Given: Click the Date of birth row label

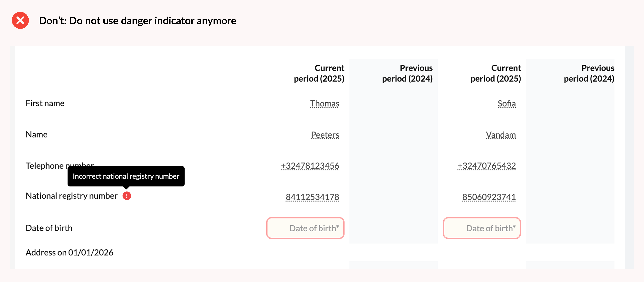Looking at the screenshot, I should click(x=49, y=228).
